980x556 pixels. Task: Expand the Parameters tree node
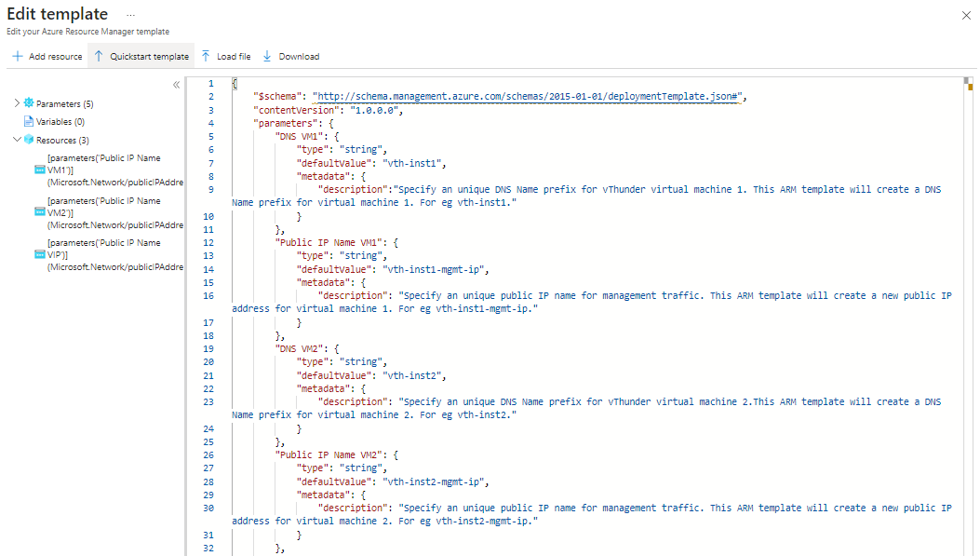17,103
